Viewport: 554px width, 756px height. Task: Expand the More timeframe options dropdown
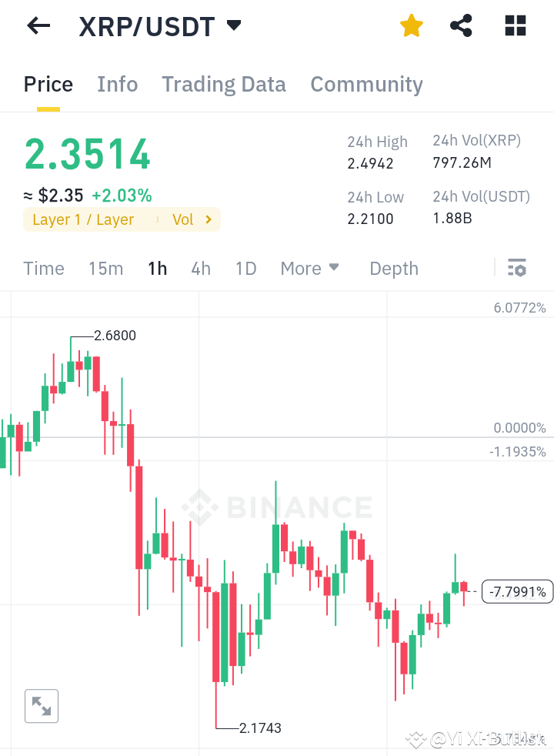coord(309,269)
